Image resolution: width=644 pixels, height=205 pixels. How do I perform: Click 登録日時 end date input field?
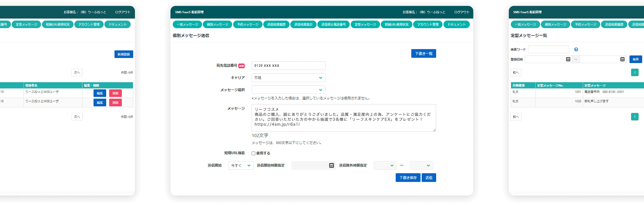click(603, 59)
